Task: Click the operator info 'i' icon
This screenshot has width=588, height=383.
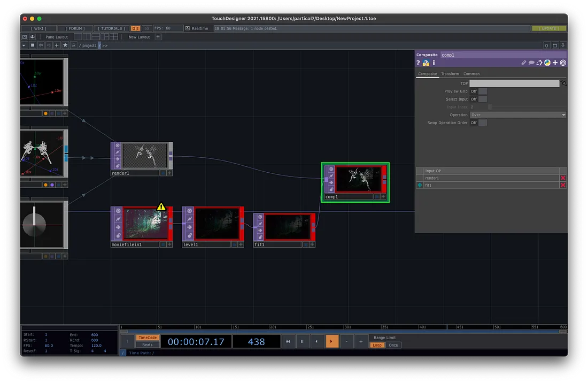Action: coord(434,63)
